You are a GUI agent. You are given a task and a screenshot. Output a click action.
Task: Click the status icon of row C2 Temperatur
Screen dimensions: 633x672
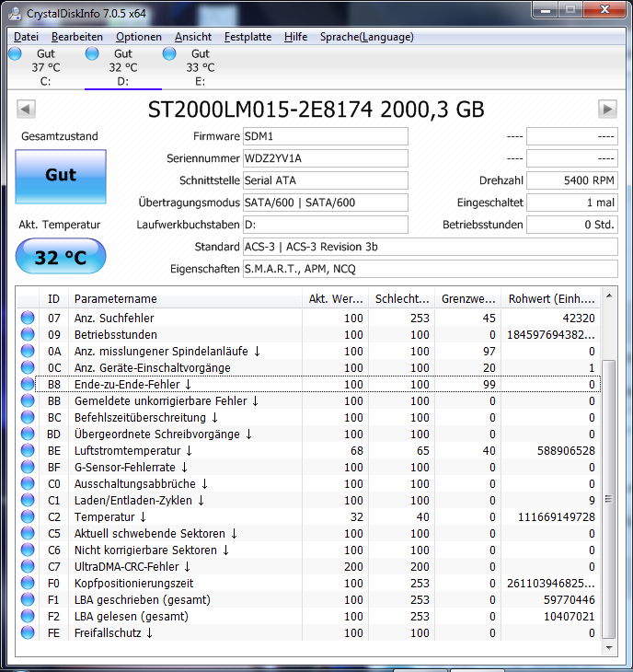point(28,516)
